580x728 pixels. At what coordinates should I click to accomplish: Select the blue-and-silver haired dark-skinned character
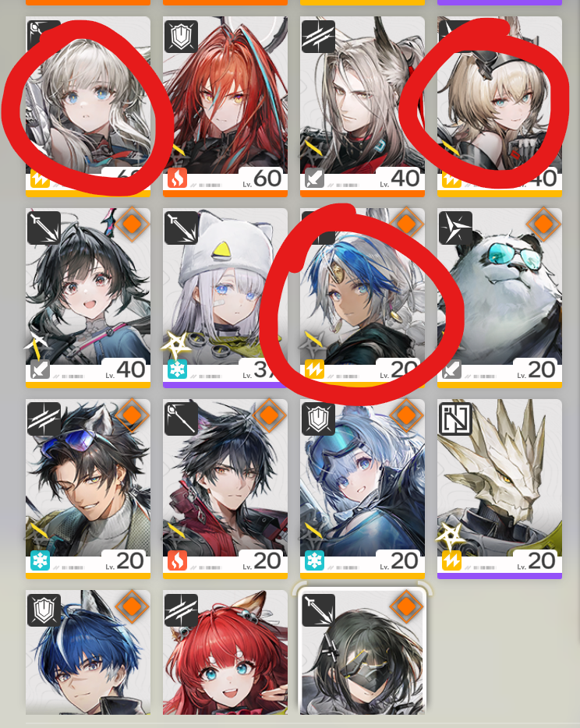click(362, 298)
